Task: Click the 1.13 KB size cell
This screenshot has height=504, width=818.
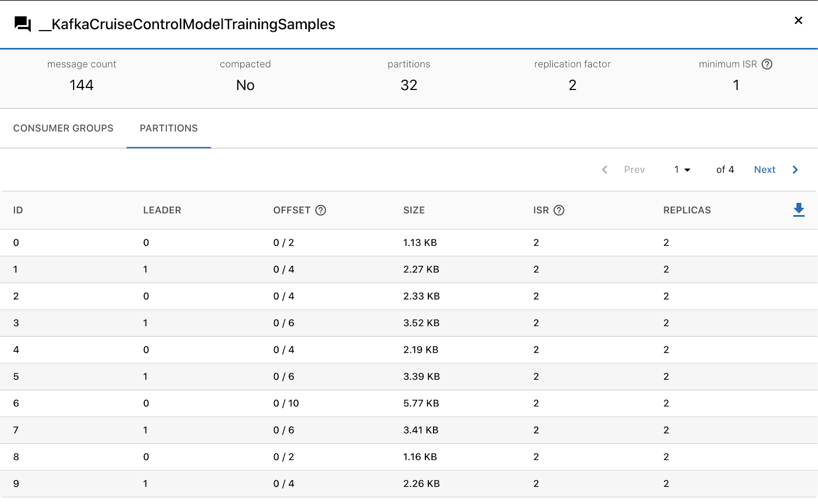Action: pyautogui.click(x=420, y=243)
